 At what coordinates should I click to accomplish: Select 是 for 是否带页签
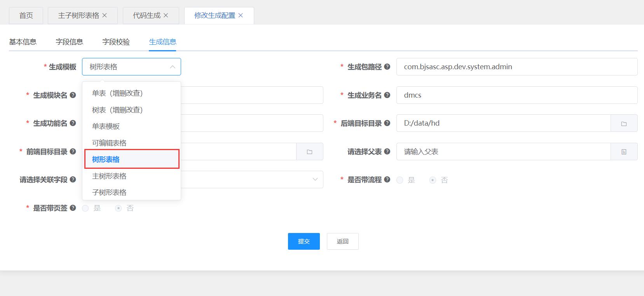tap(86, 208)
